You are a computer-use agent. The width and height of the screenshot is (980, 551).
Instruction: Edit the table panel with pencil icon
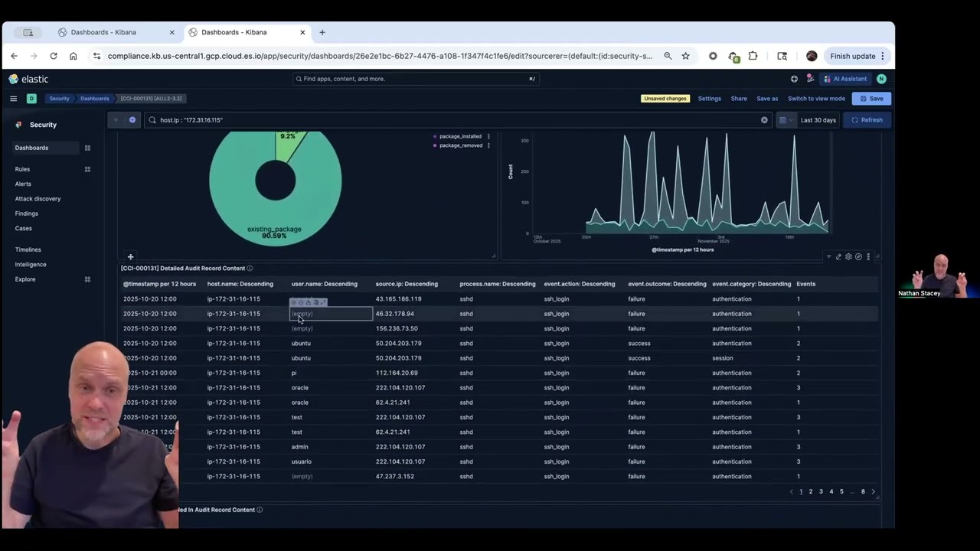(x=838, y=257)
